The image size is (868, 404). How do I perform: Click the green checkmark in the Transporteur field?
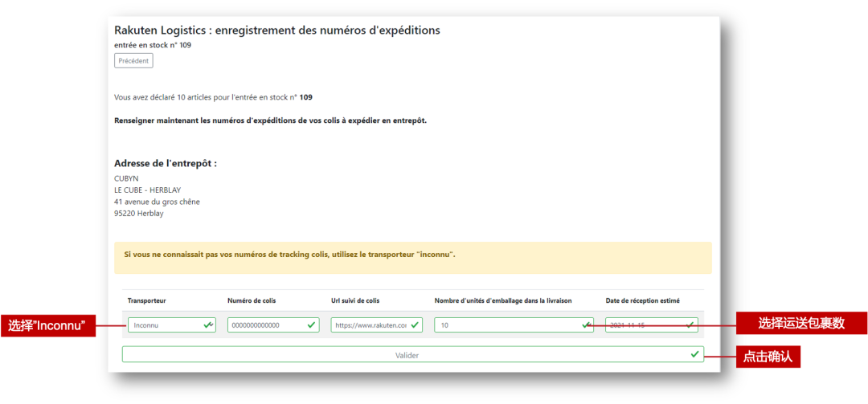click(208, 325)
